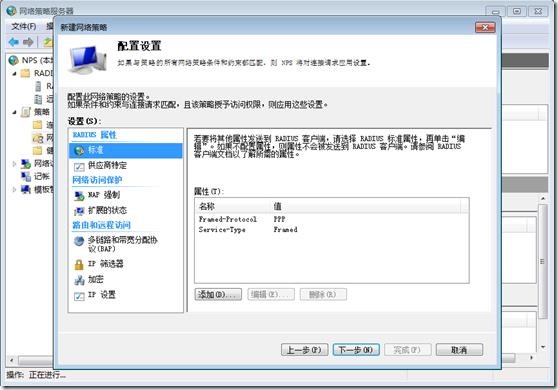The height and width of the screenshot is (390, 558).
Task: Open the IP 设置 item
Action: (x=95, y=295)
